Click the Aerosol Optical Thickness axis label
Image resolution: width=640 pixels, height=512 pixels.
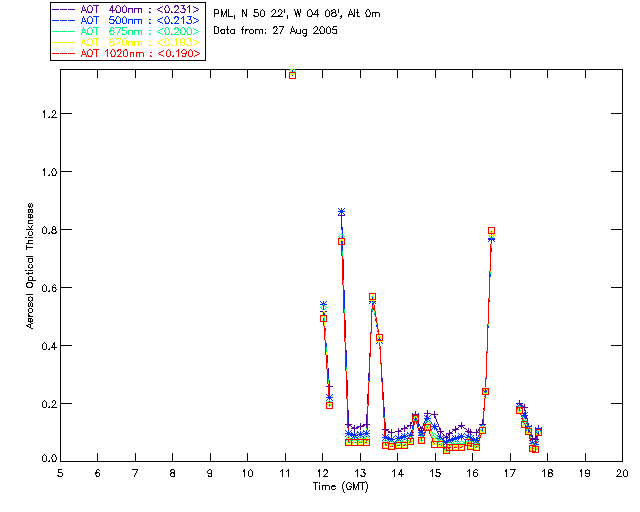(30, 266)
